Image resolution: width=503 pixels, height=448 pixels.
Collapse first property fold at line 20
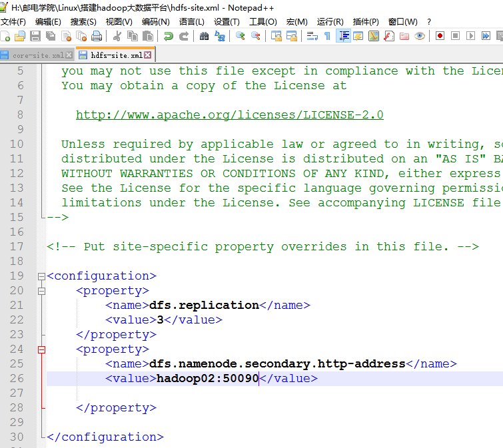click(41, 291)
